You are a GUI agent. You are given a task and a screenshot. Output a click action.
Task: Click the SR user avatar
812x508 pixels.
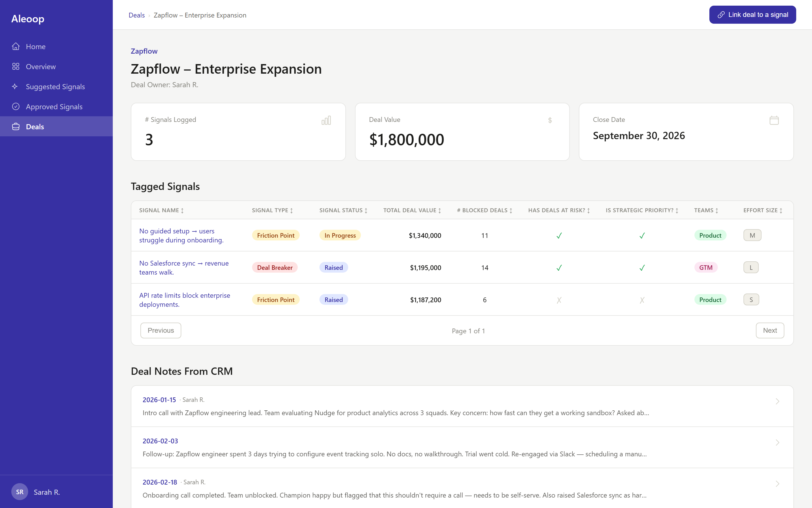(x=20, y=492)
